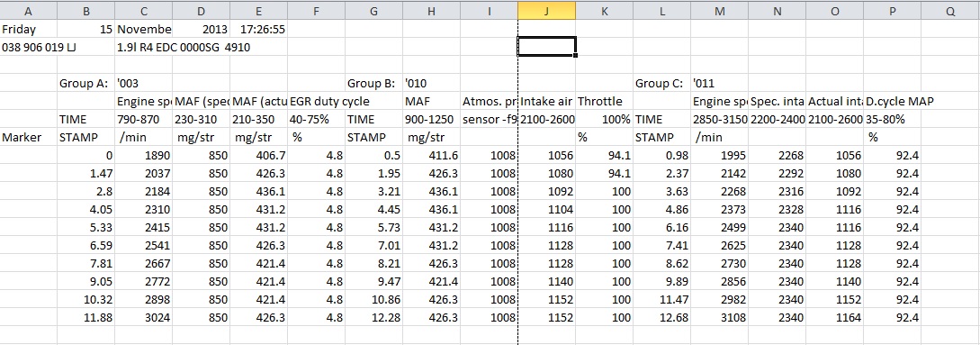Select column A header

point(29,10)
